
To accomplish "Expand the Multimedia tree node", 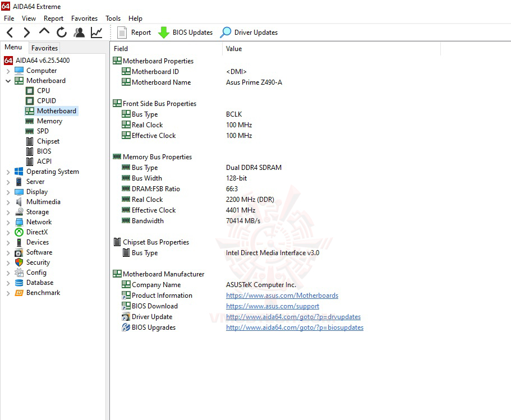I will coord(8,202).
